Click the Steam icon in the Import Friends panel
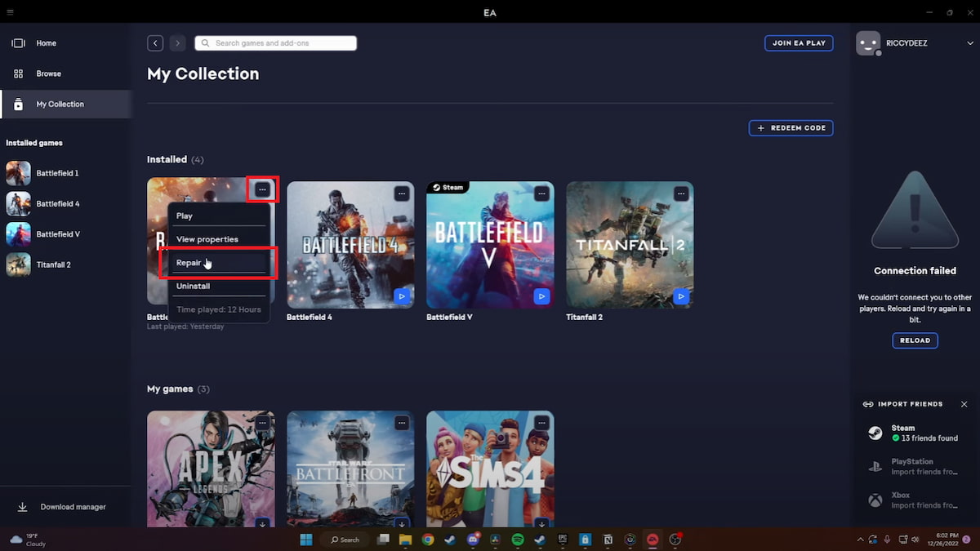Image resolution: width=980 pixels, height=551 pixels. [874, 432]
